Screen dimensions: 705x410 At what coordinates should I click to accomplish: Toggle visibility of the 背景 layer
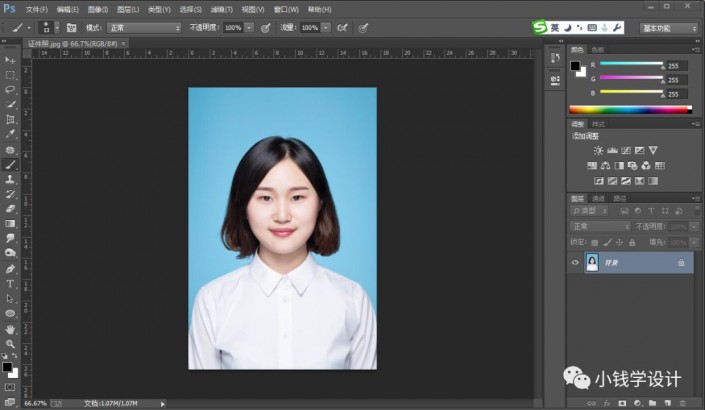click(x=575, y=263)
